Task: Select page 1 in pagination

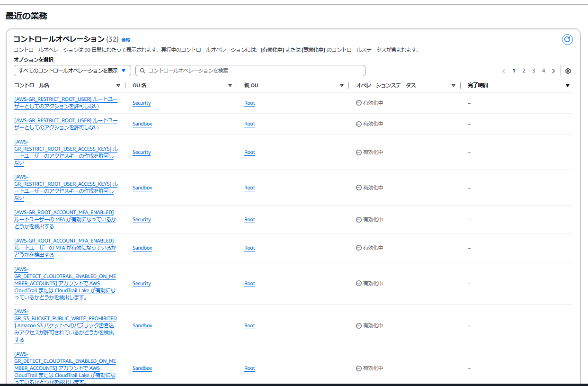Action: 514,71
